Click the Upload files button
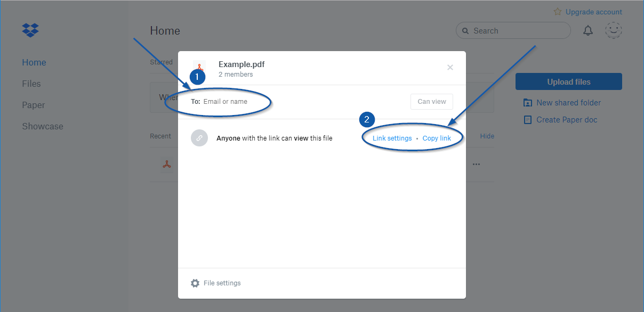644x312 pixels. [568, 81]
